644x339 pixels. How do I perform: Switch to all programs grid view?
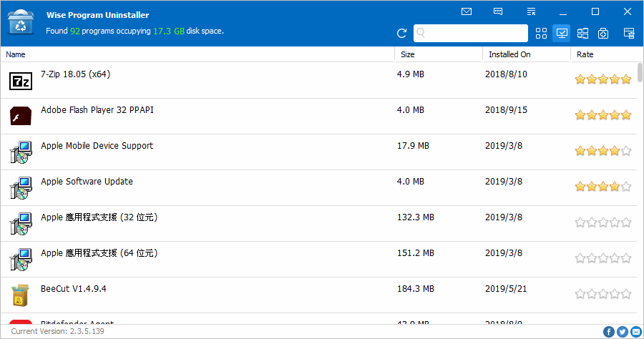[541, 33]
